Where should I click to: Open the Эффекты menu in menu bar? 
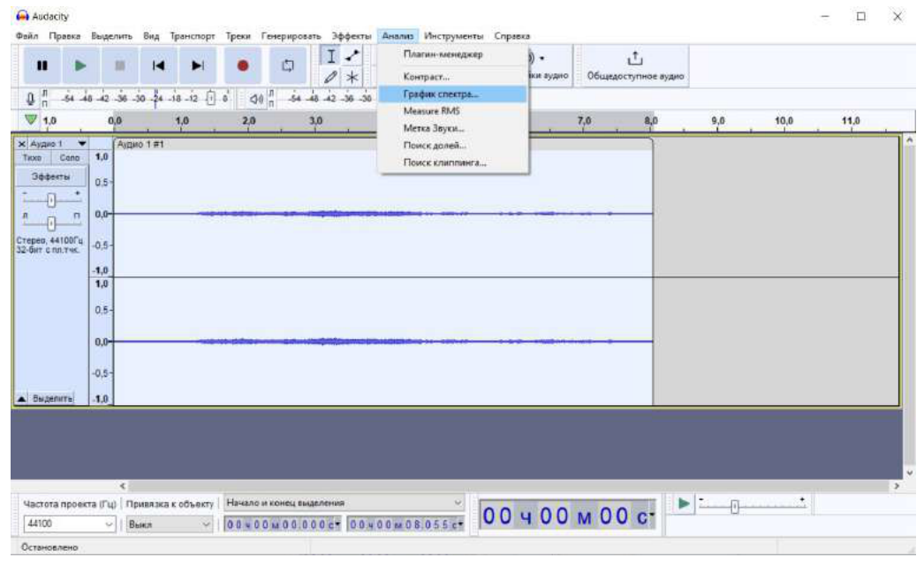352,36
